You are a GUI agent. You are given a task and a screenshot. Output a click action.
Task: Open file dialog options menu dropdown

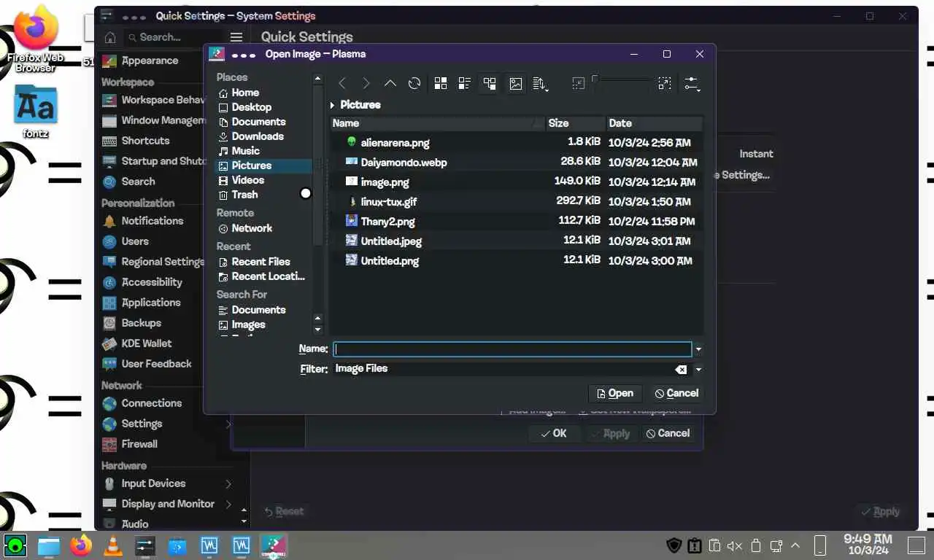pos(692,84)
